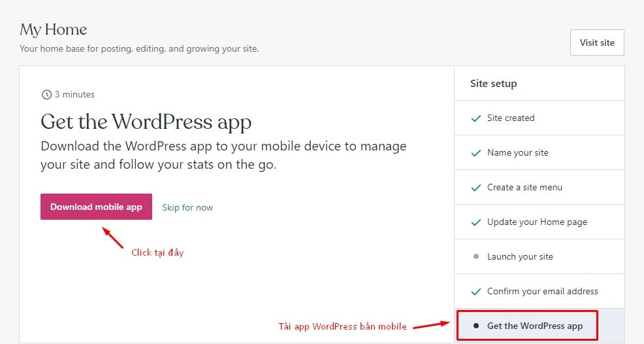Select the Site created setup step
The width and height of the screenshot is (644, 344).
[x=539, y=118]
